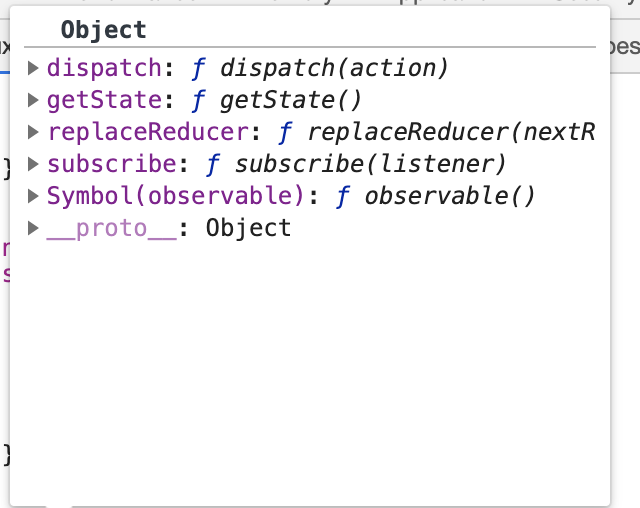Viewport: 640px width, 508px height.
Task: Click the replaceReducer(nextR function value
Action: pos(451,132)
